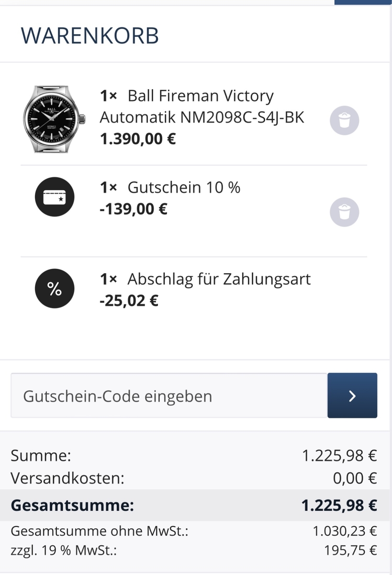Click the WARENKORB heading
Screen dimensions: 392x575
coord(90,36)
